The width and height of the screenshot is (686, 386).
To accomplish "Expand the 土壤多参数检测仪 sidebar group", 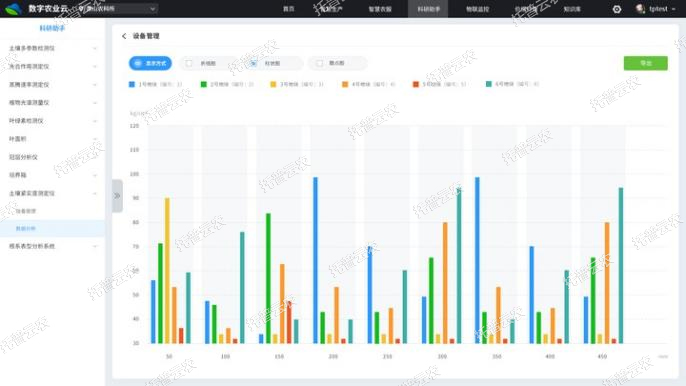I will [52, 48].
